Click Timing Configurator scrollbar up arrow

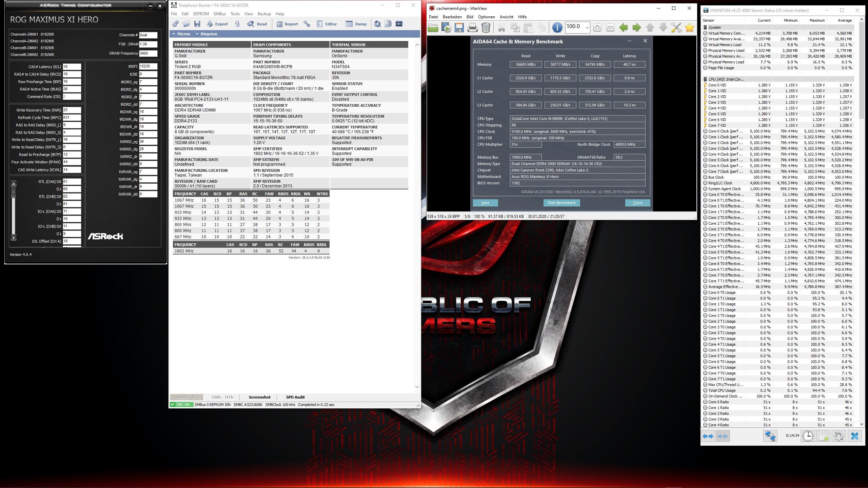pos(14,184)
